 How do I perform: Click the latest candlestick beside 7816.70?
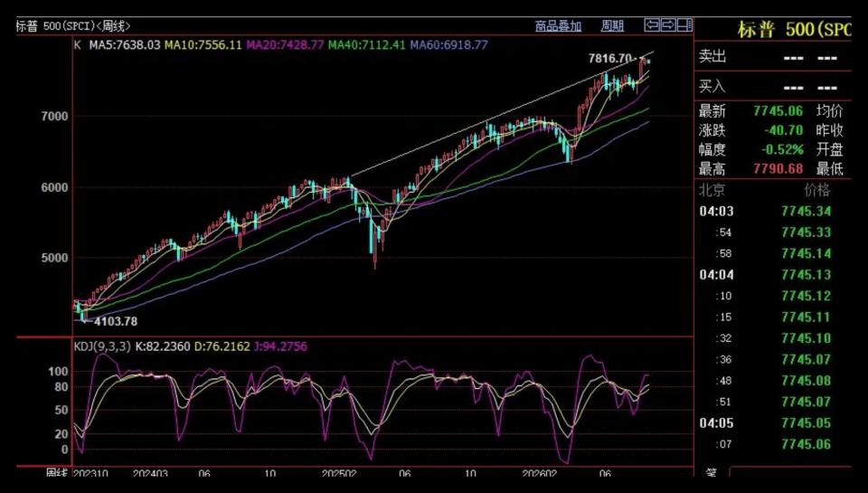pyautogui.click(x=649, y=61)
